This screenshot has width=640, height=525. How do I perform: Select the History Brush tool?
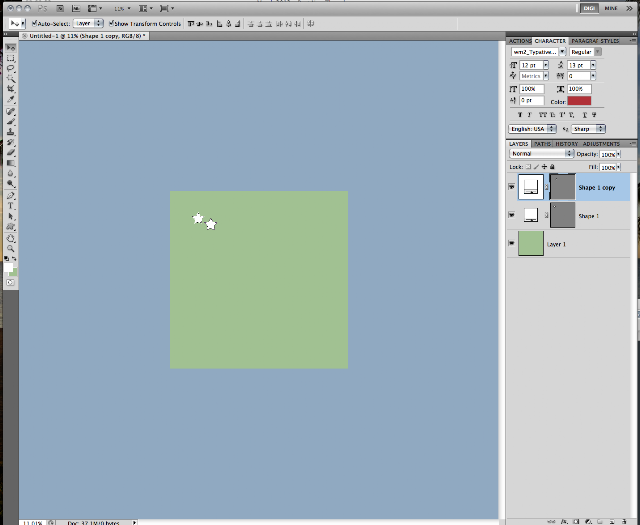coord(11,142)
